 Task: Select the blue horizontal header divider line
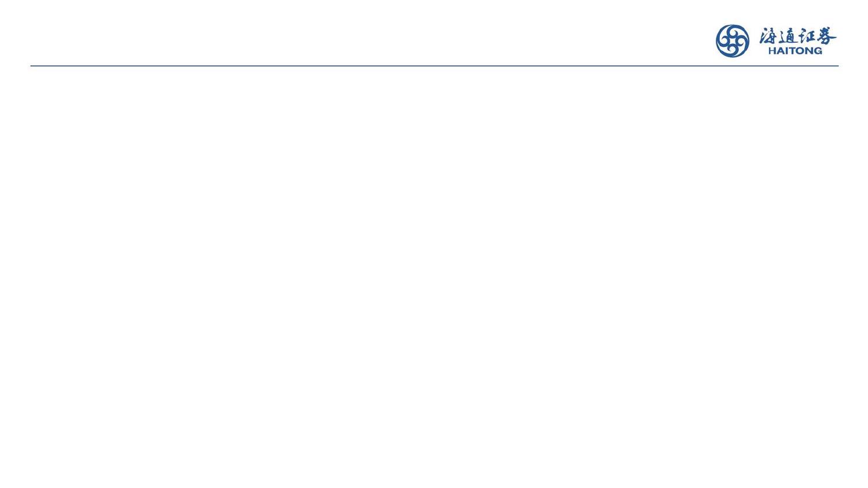[x=434, y=66]
